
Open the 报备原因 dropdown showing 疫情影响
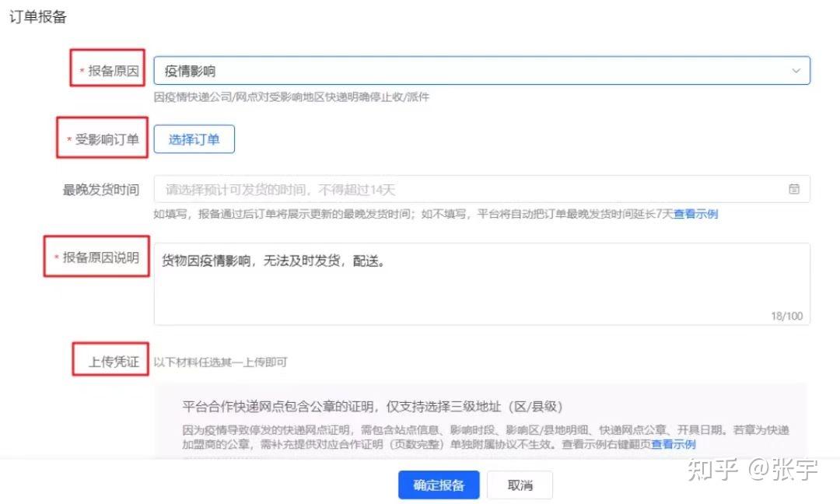(481, 71)
